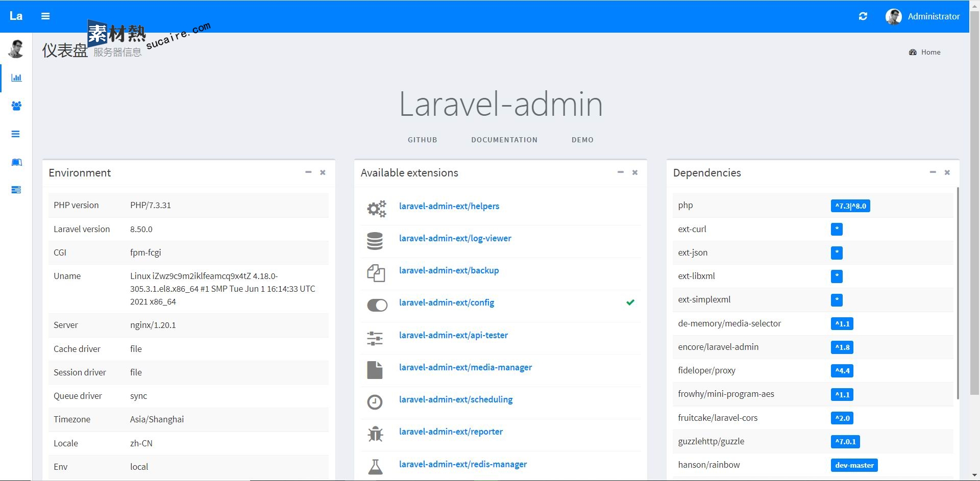Click the toggle icon for config extension
The width and height of the screenshot is (980, 481).
[x=377, y=305]
